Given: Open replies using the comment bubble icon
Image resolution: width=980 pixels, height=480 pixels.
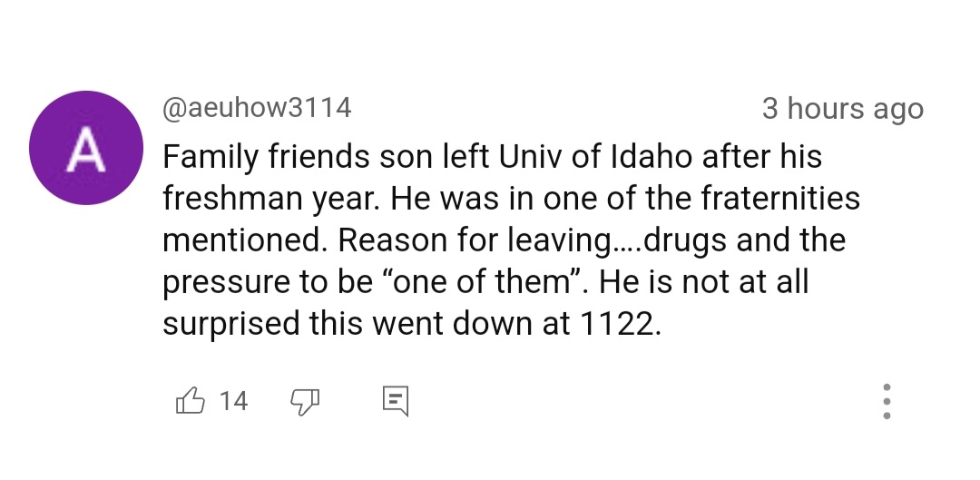Looking at the screenshot, I should pos(396,401).
